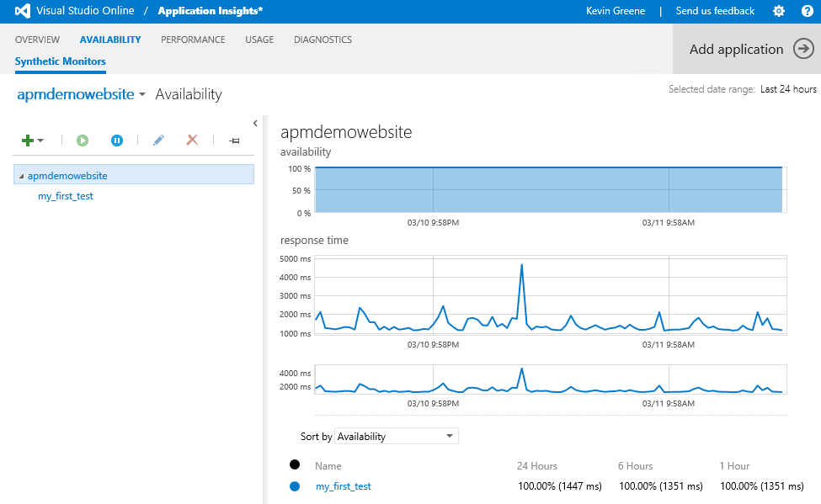This screenshot has height=504, width=821.
Task: Add a new web test
Action: pyautogui.click(x=28, y=140)
